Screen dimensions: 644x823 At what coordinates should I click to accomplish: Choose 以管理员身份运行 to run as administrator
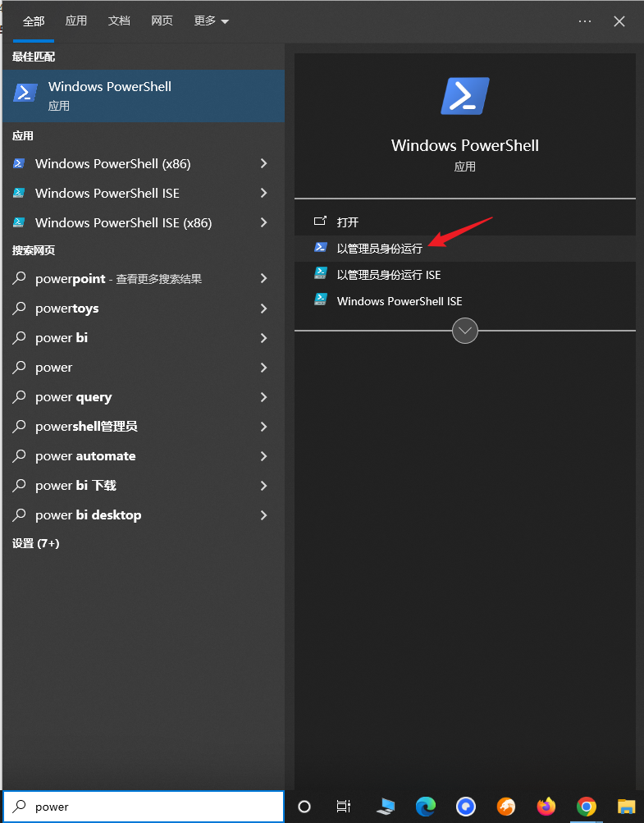pos(465,248)
